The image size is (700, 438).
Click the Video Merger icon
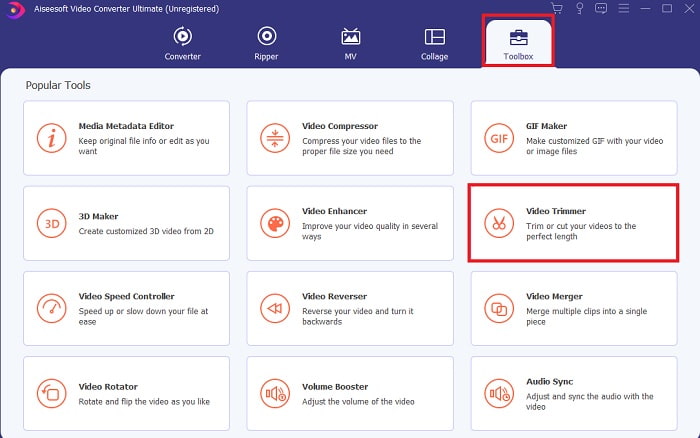click(499, 308)
